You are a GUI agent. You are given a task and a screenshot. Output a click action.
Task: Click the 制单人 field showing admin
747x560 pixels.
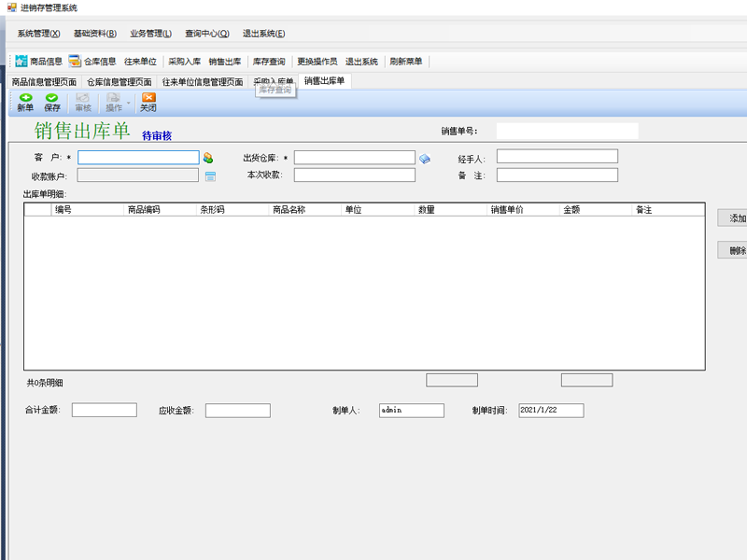412,411
